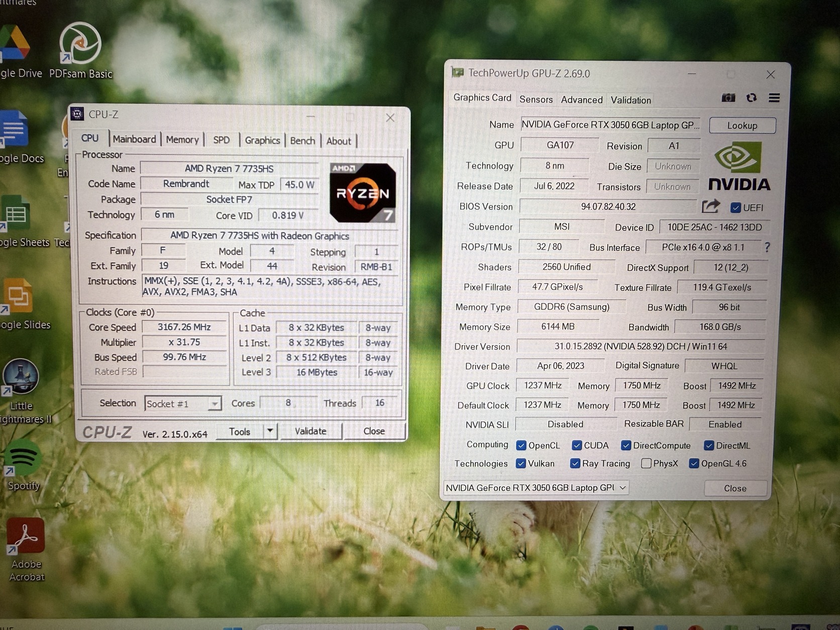This screenshot has height=630, width=840.
Task: Open the GPU-Z hamburger menu
Action: [x=774, y=97]
